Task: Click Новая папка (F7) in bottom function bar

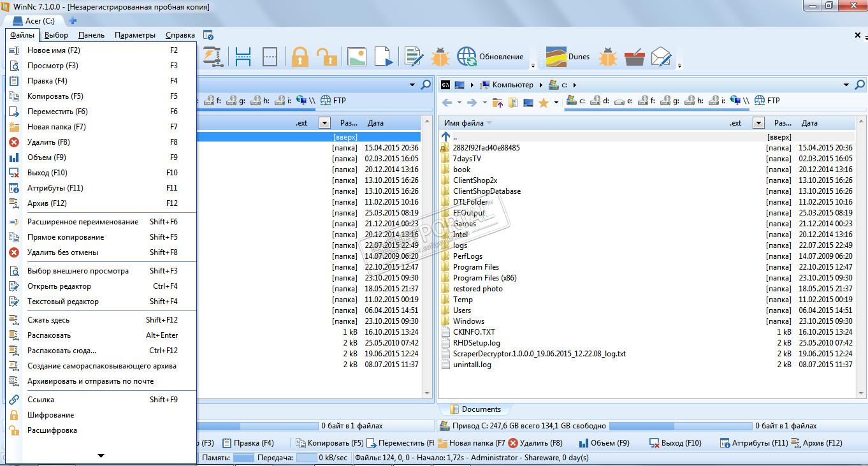Action: [x=471, y=443]
